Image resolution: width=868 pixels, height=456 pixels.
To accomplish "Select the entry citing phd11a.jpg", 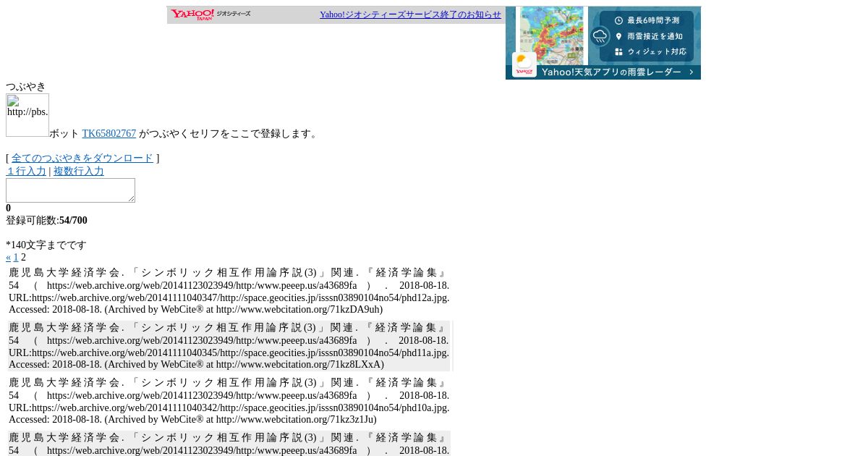I will 229,346.
